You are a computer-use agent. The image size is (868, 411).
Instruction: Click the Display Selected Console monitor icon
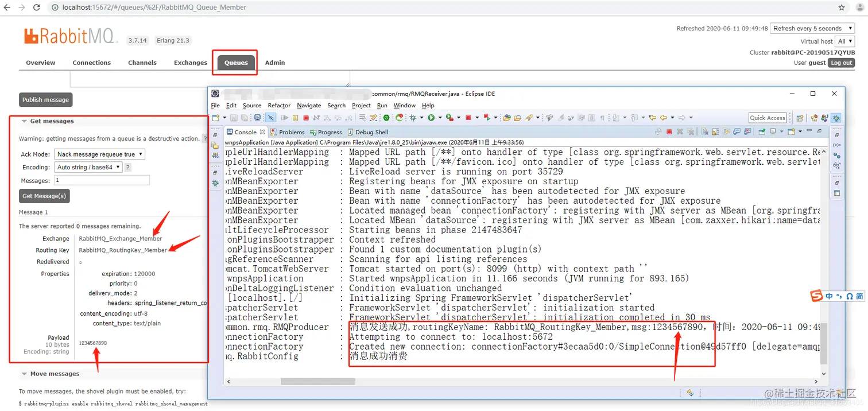point(773,131)
